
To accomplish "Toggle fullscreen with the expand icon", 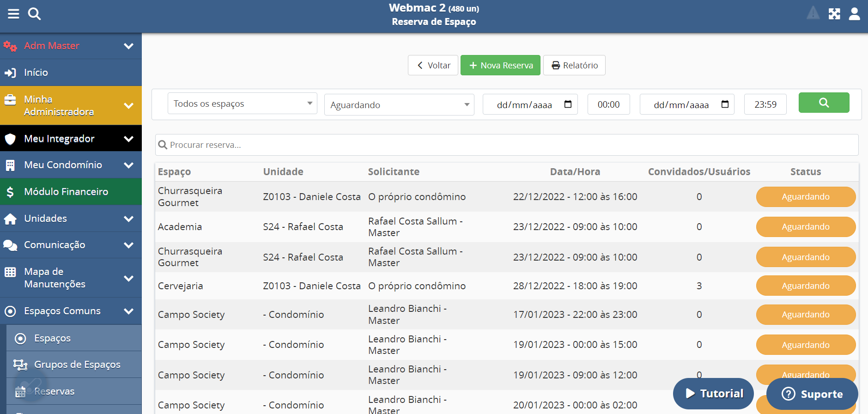I will coord(834,14).
